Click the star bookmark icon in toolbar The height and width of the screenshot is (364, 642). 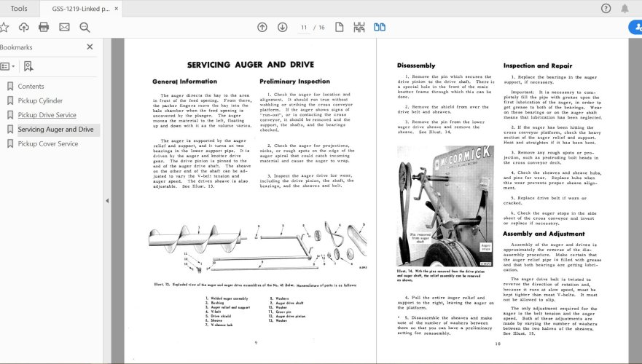pyautogui.click(x=4, y=27)
